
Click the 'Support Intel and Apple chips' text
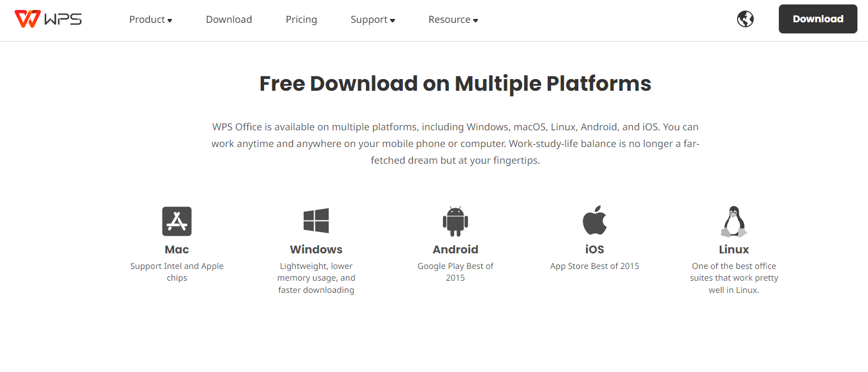(x=177, y=272)
